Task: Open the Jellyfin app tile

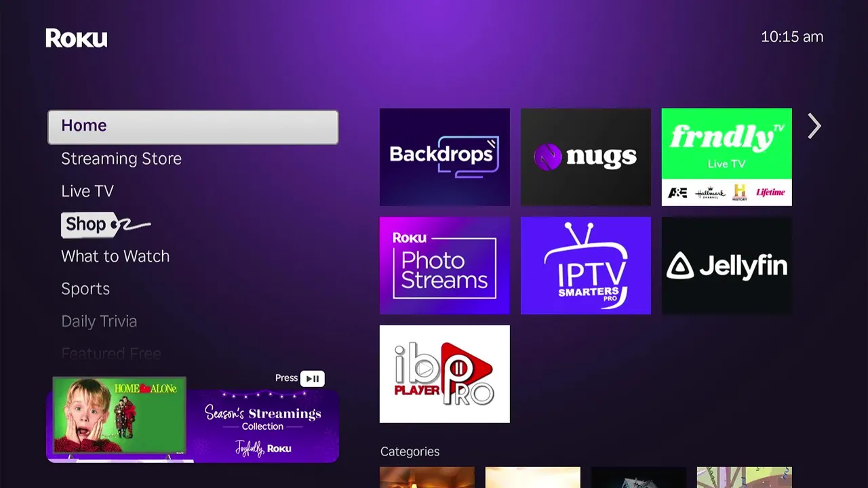Action: coord(727,266)
